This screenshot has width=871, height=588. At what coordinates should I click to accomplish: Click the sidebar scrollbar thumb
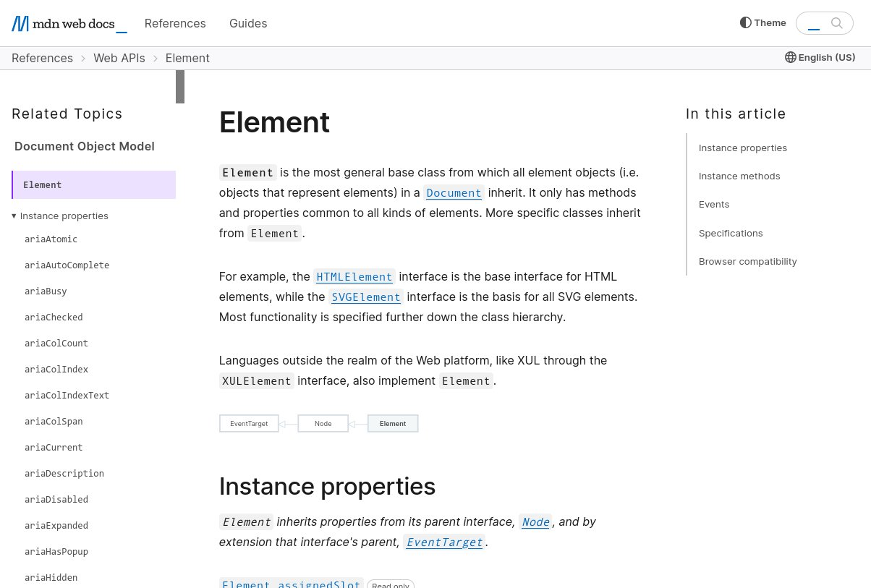(180, 87)
